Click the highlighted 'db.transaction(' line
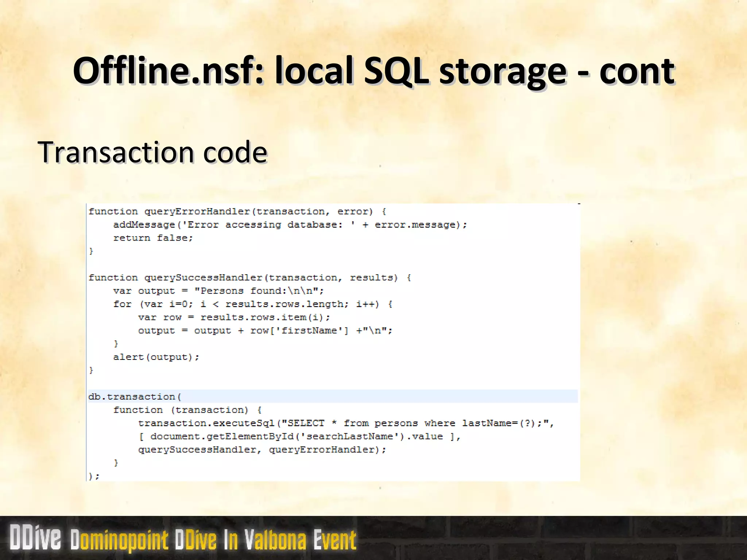 pyautogui.click(x=333, y=396)
